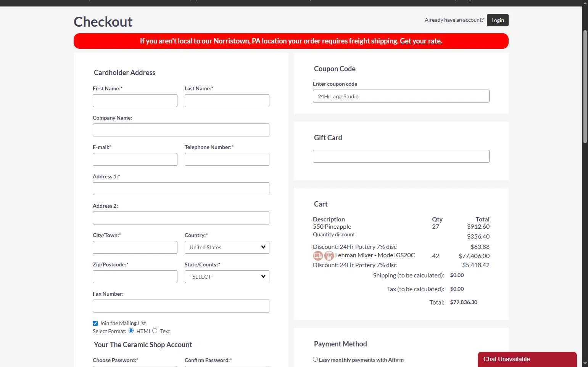Click the Quantity discount label

[x=334, y=234]
